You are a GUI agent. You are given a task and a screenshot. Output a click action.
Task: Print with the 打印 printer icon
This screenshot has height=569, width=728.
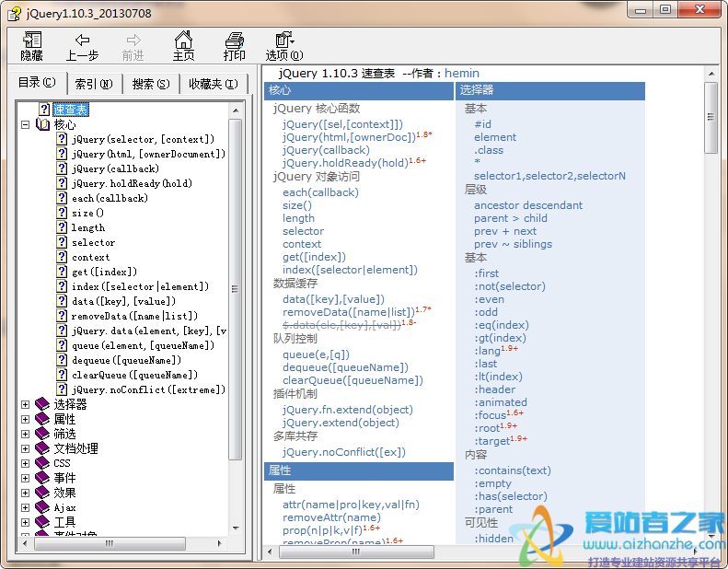(235, 40)
